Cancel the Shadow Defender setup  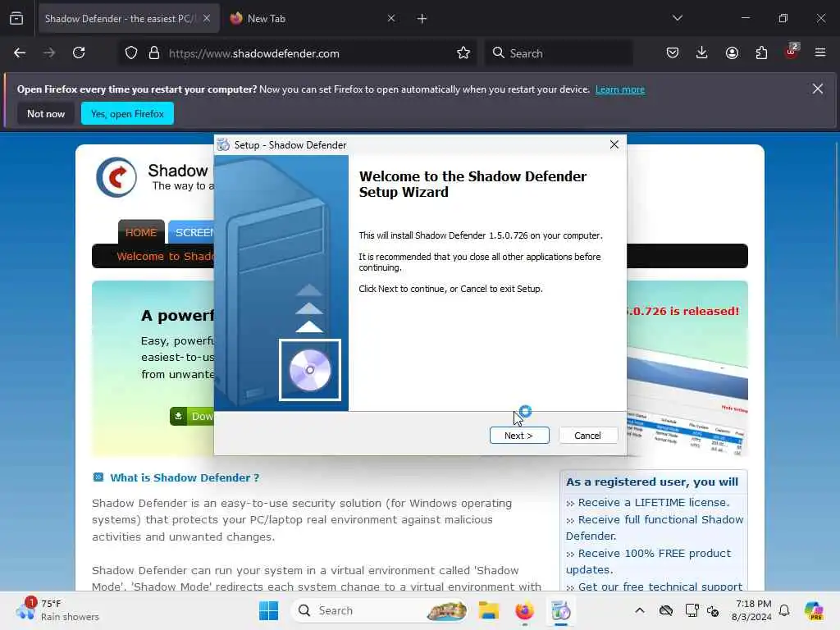click(587, 436)
